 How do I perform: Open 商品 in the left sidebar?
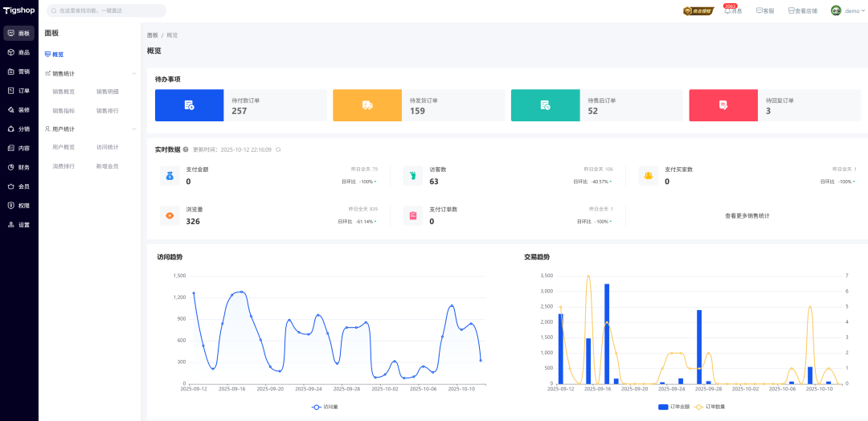19,52
